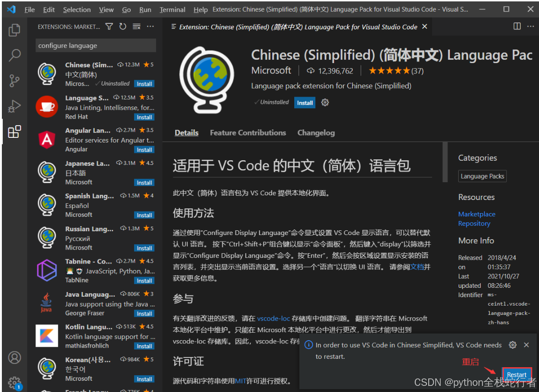Install Japanese Language Pack

[x=144, y=183]
